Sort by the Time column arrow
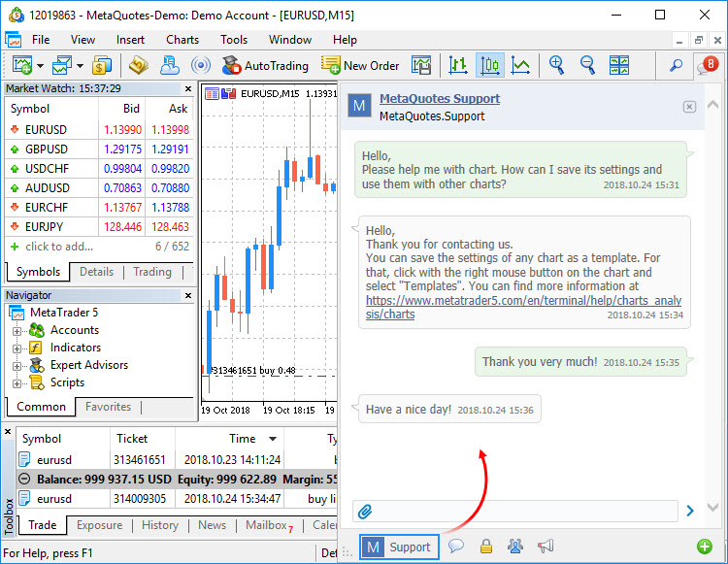728x564 pixels. click(273, 439)
